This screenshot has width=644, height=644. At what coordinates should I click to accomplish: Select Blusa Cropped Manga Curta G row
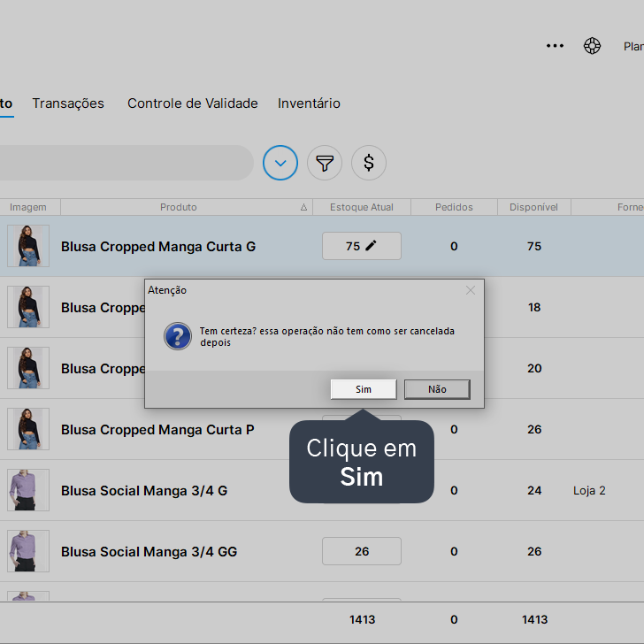pyautogui.click(x=322, y=246)
